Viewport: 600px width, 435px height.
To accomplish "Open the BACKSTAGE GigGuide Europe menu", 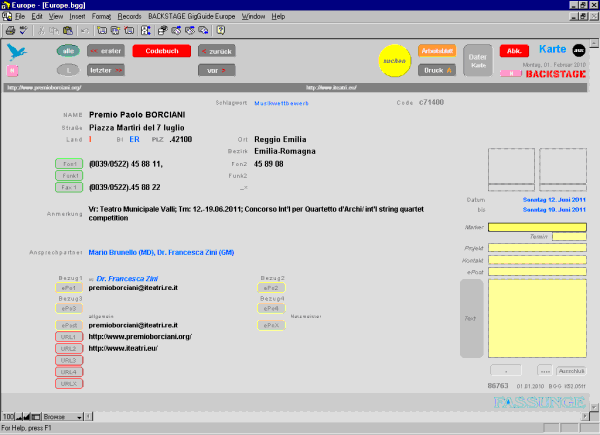I will click(x=192, y=17).
